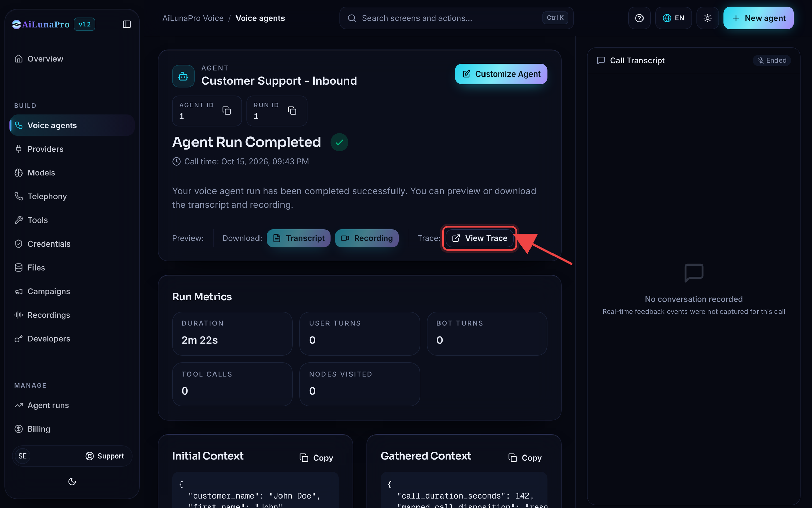Viewport: 812px width, 508px height.
Task: Open the Models section
Action: coord(72,173)
